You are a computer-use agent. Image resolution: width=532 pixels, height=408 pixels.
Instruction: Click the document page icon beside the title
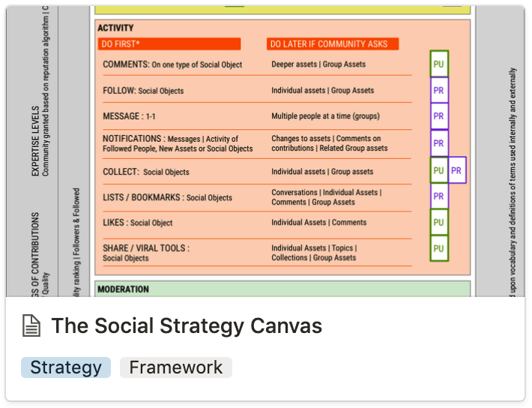31,325
